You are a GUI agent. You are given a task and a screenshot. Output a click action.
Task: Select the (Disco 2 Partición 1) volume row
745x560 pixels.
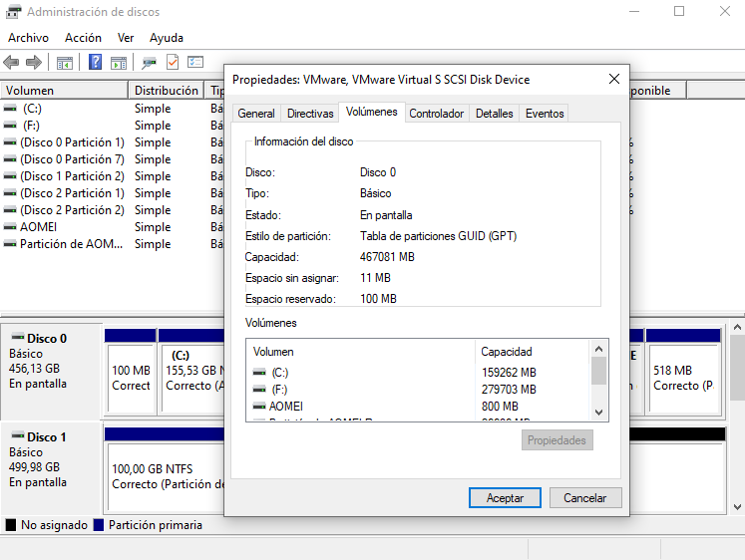tap(112, 193)
